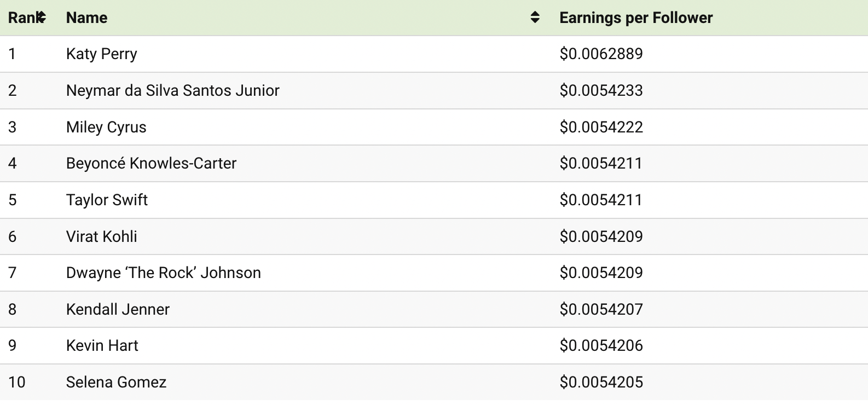Click the $0.0054207 earnings value
This screenshot has width=868, height=405.
point(601,309)
